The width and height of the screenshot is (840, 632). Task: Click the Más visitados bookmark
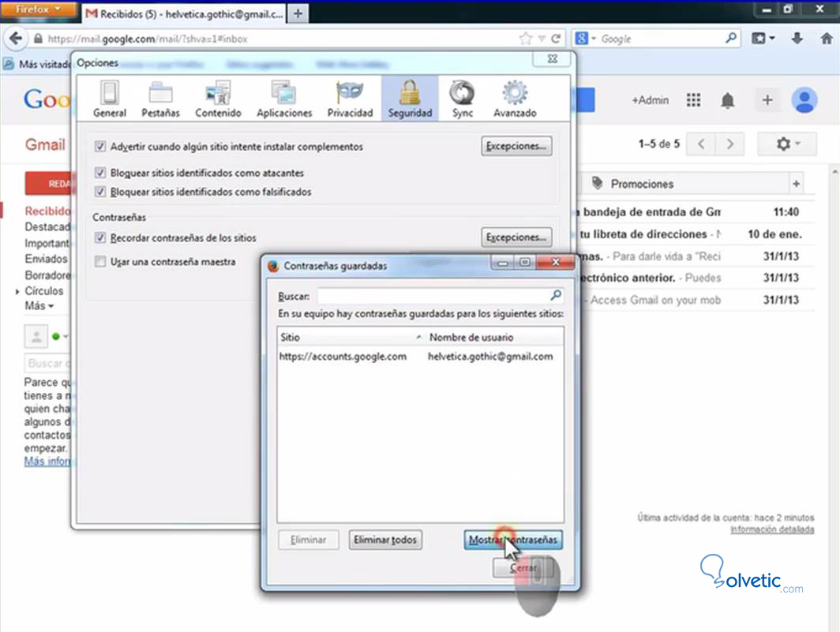point(38,64)
